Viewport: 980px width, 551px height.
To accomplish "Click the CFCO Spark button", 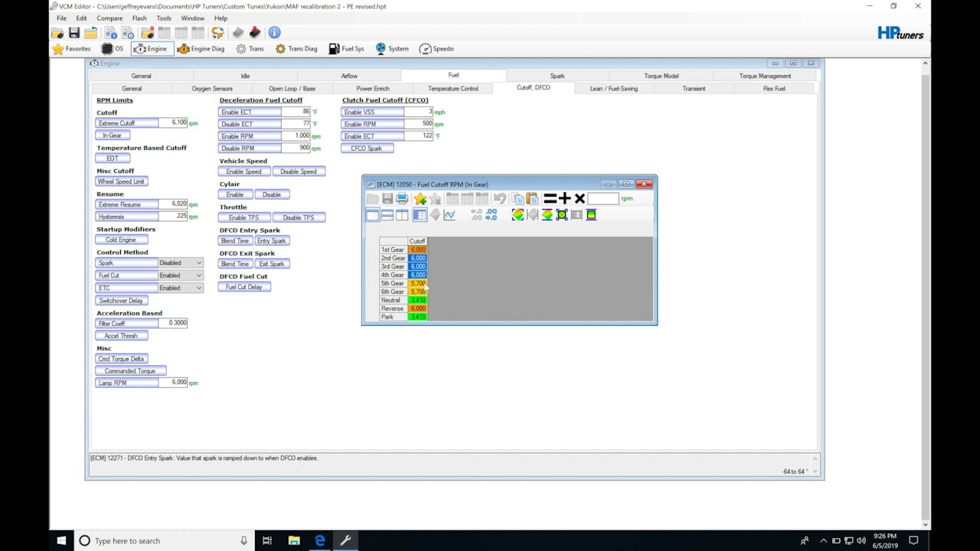I will pyautogui.click(x=367, y=148).
